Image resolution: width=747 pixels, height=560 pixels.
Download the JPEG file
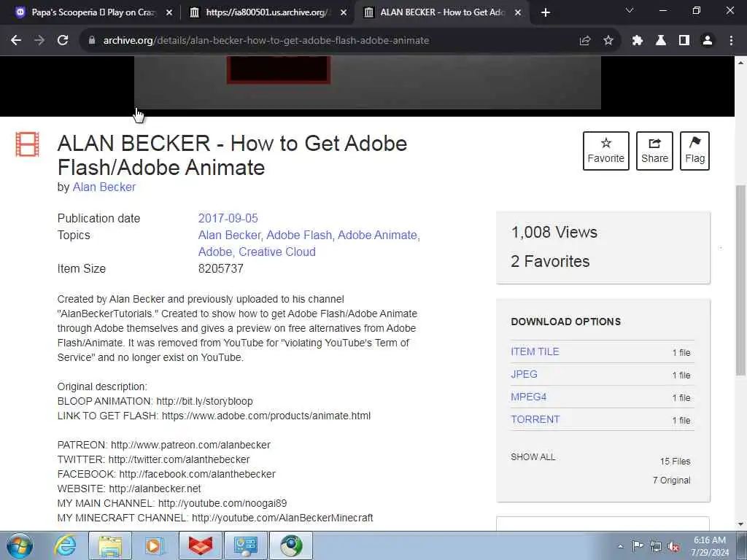tap(524, 374)
